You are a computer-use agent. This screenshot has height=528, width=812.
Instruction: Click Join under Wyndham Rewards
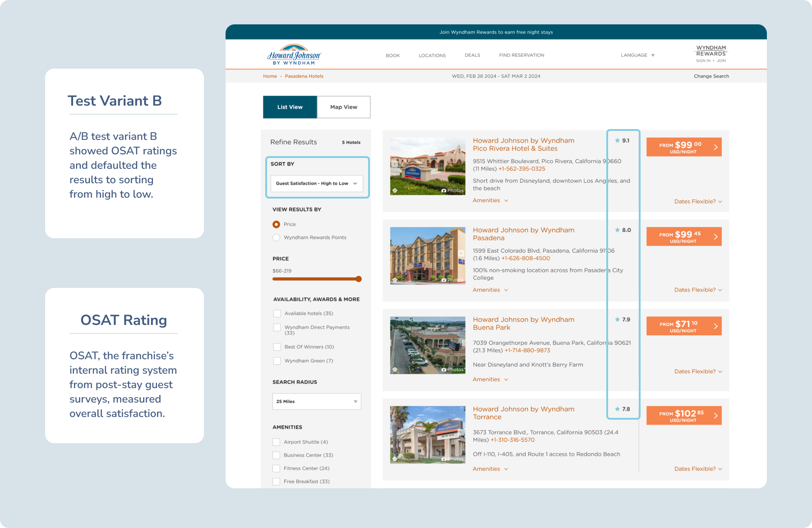coord(721,60)
